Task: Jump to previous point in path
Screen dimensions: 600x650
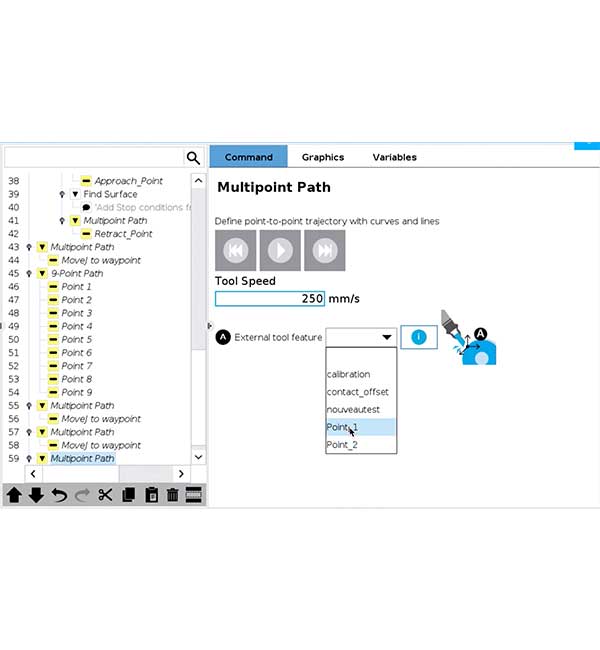Action: coord(236,250)
